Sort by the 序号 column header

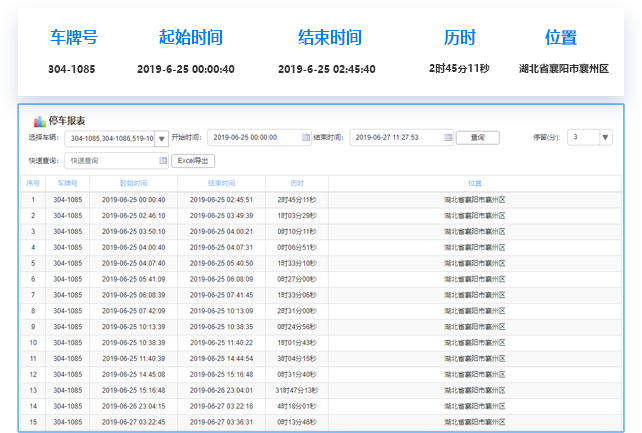click(33, 183)
